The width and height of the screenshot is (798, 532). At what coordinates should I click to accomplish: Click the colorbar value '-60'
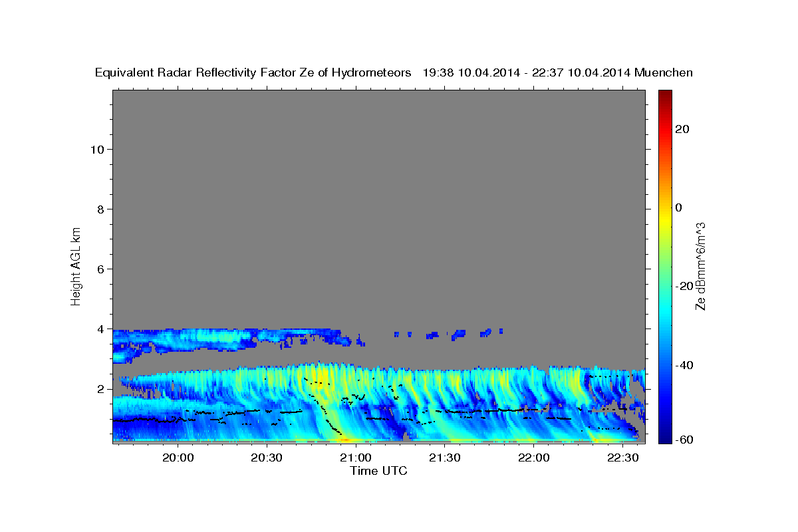pyautogui.click(x=683, y=440)
